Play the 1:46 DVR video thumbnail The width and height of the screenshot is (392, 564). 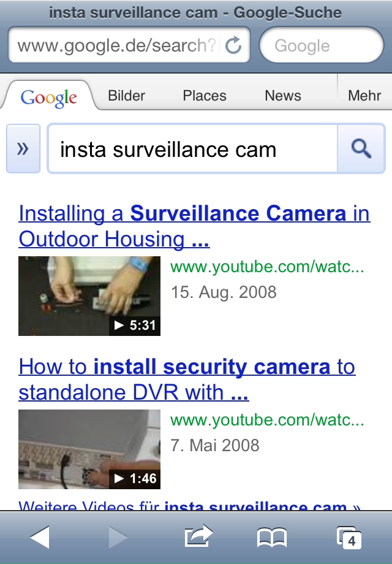[89, 449]
